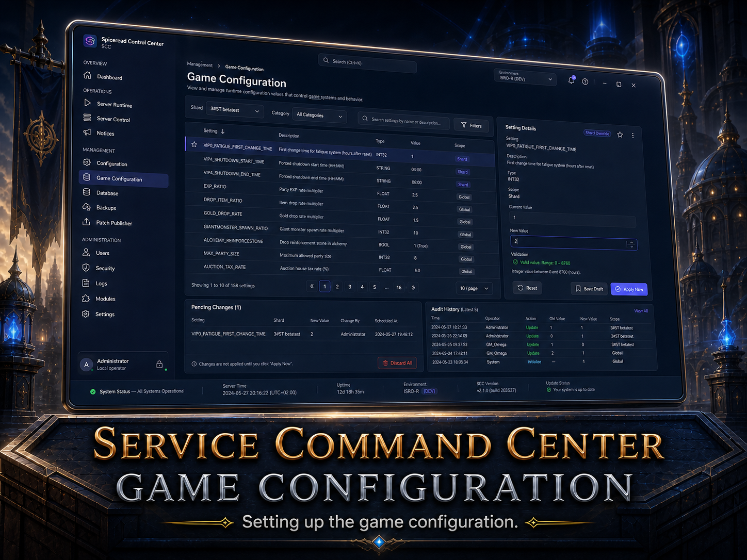Click the Server Runtime play icon
Viewport: 747px width, 560px height.
[x=87, y=103]
